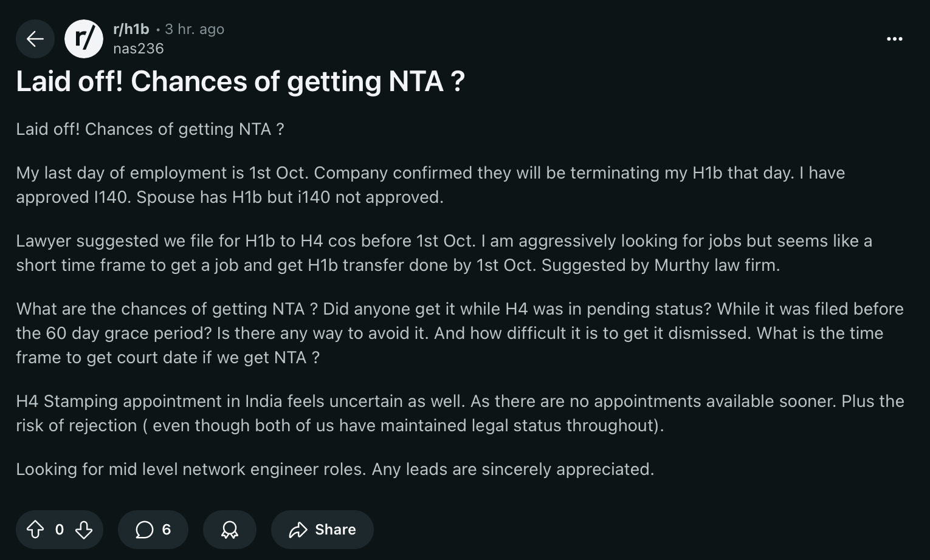Click the 'Looking for mid level network engineer' line
The image size is (930, 560).
click(x=334, y=470)
